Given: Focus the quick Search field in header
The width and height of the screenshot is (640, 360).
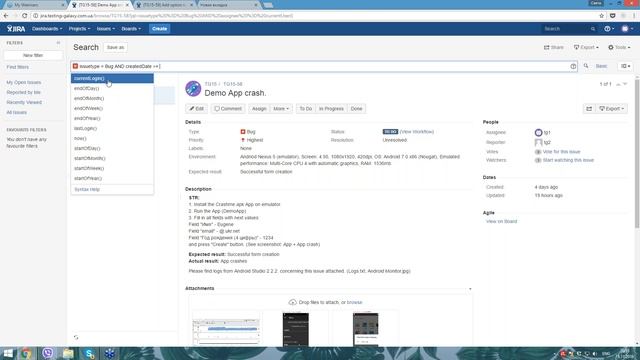Looking at the screenshot, I should pos(569,29).
